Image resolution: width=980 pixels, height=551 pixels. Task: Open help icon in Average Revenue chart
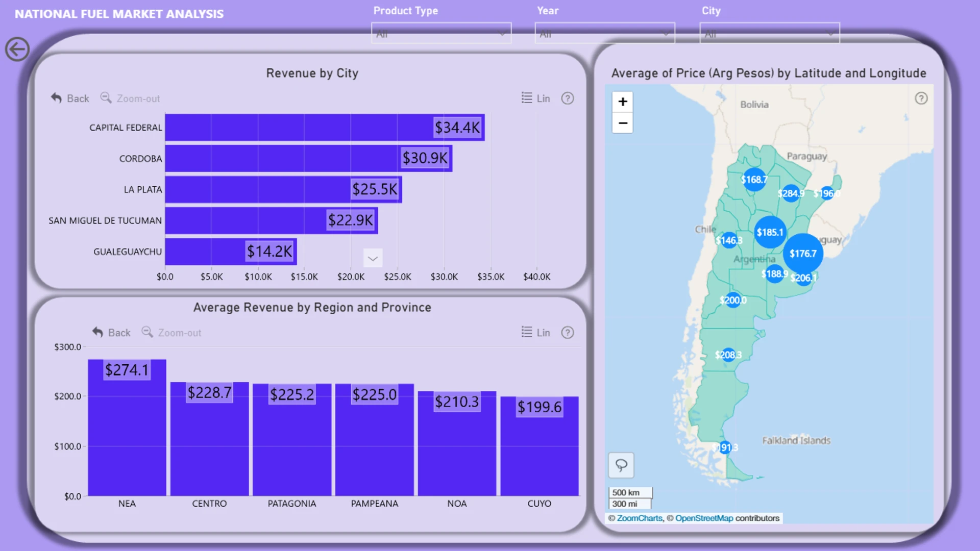(568, 333)
